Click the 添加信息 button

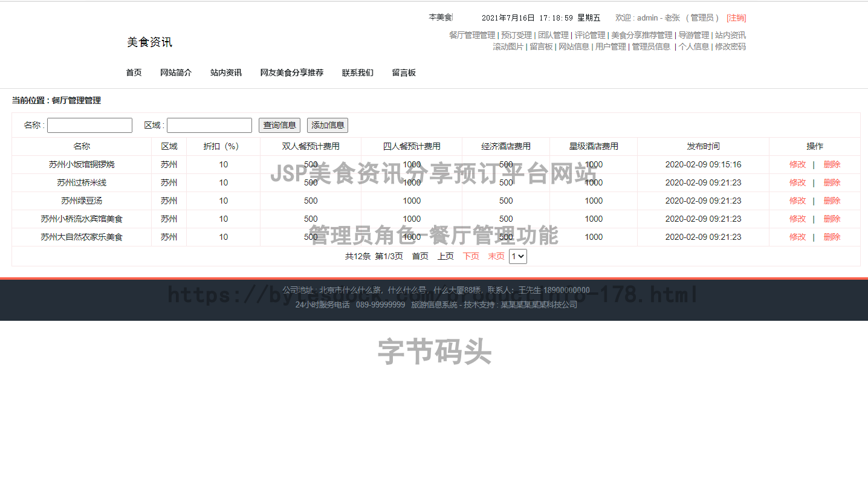click(328, 125)
